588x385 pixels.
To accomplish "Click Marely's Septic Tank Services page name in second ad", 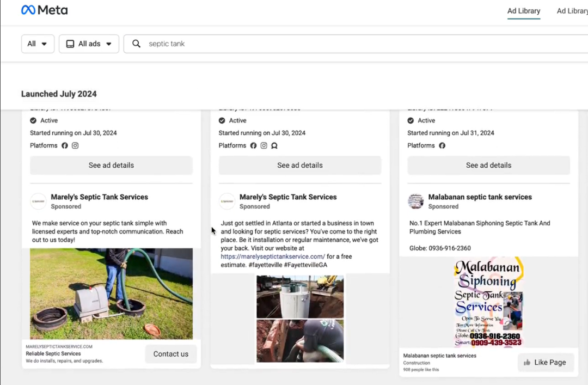I will (x=288, y=197).
